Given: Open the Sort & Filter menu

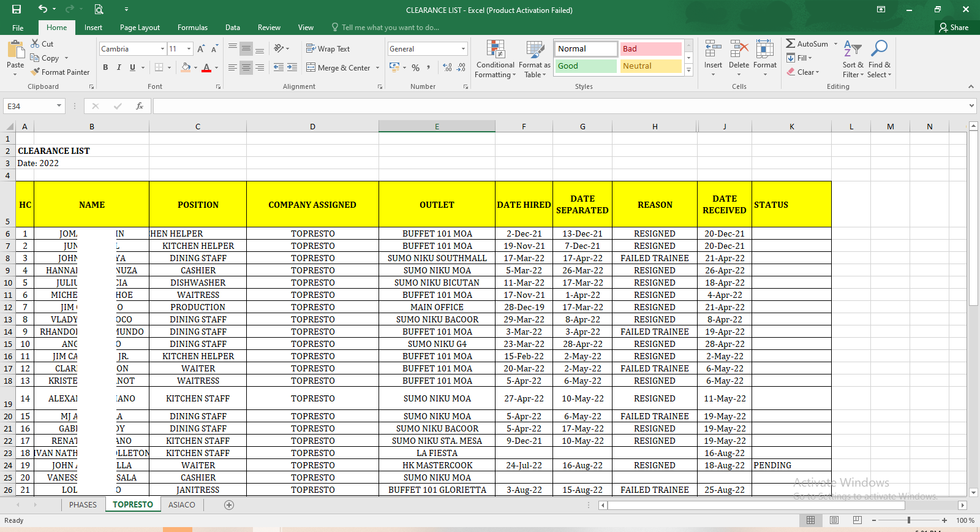Looking at the screenshot, I should [853, 59].
